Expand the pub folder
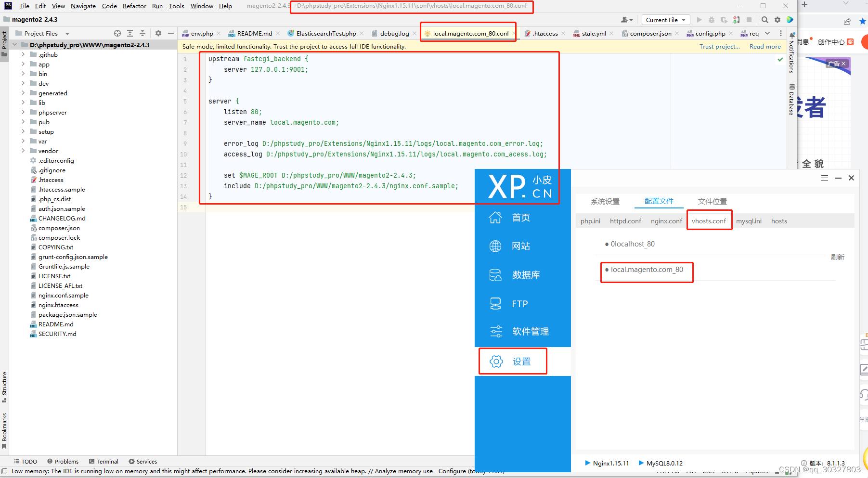Viewport: 868px width, 478px height. pos(23,122)
